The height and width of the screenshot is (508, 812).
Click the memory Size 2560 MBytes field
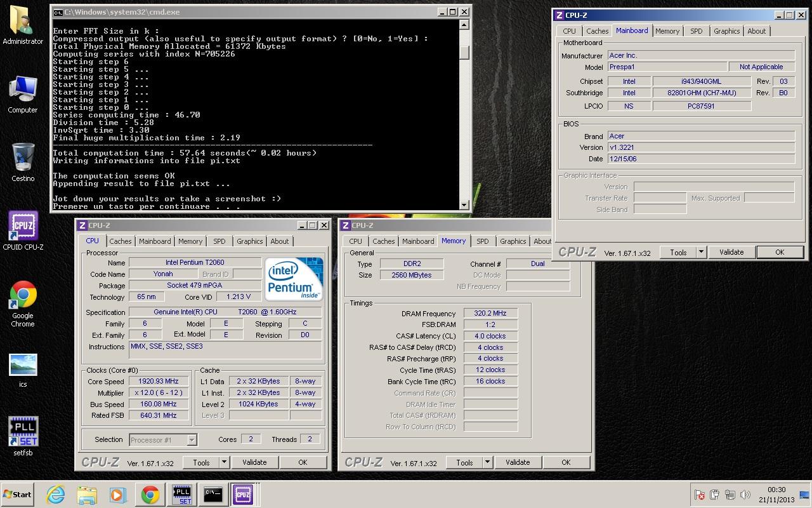(x=412, y=275)
